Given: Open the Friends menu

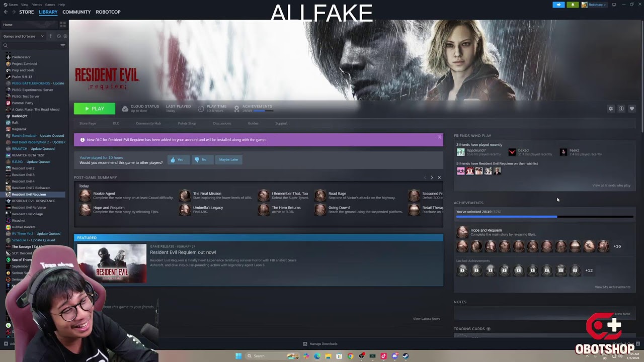Looking at the screenshot, I should pos(37,5).
